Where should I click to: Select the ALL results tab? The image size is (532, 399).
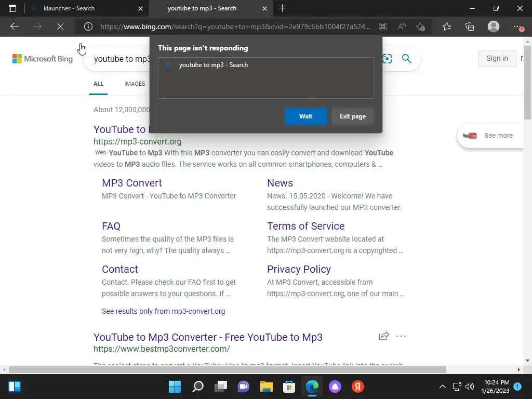coord(98,84)
